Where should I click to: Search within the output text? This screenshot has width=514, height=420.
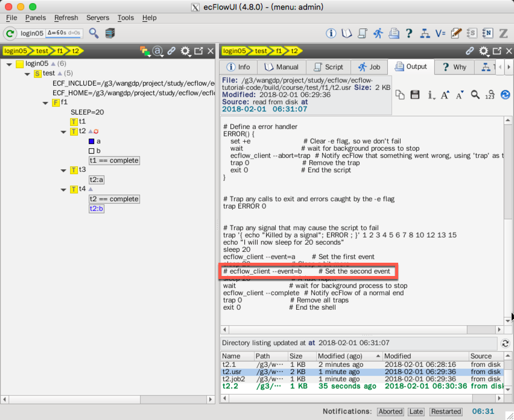475,95
